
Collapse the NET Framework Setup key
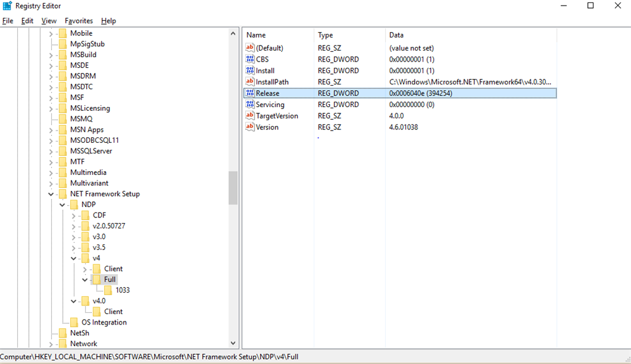51,194
